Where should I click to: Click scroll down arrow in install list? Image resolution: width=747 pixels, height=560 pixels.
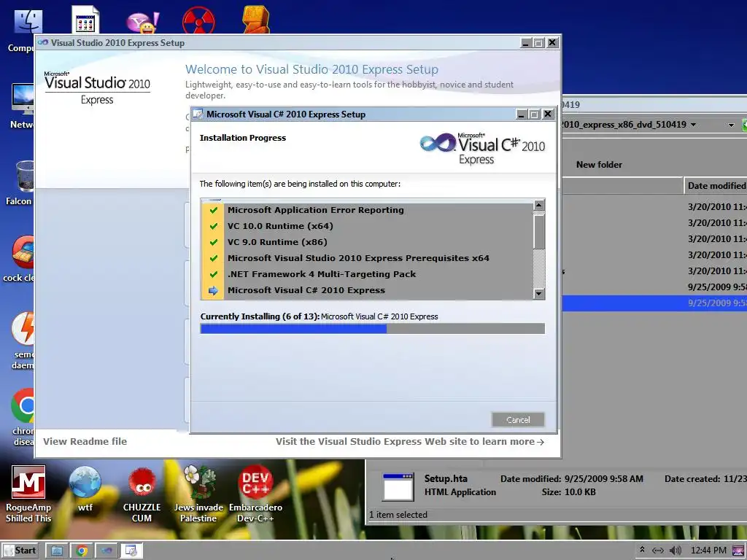[x=539, y=293]
